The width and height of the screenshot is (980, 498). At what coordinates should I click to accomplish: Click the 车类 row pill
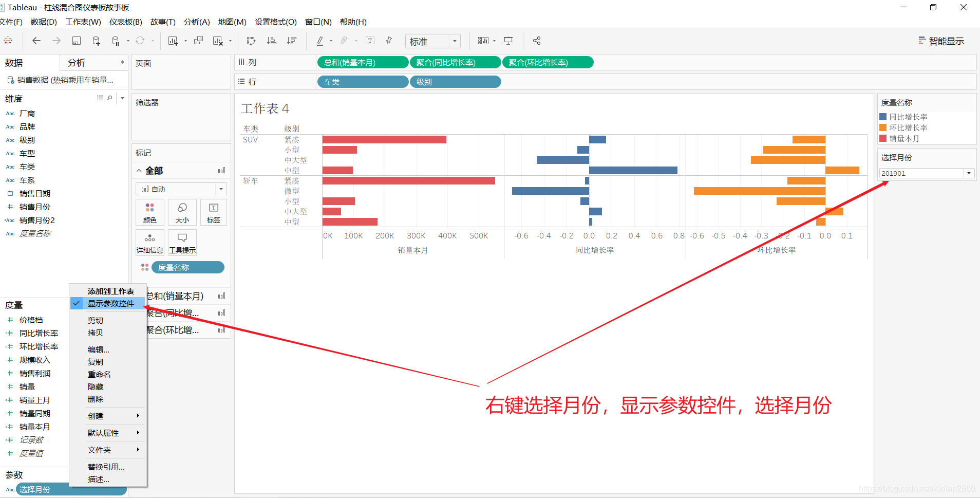click(x=363, y=82)
